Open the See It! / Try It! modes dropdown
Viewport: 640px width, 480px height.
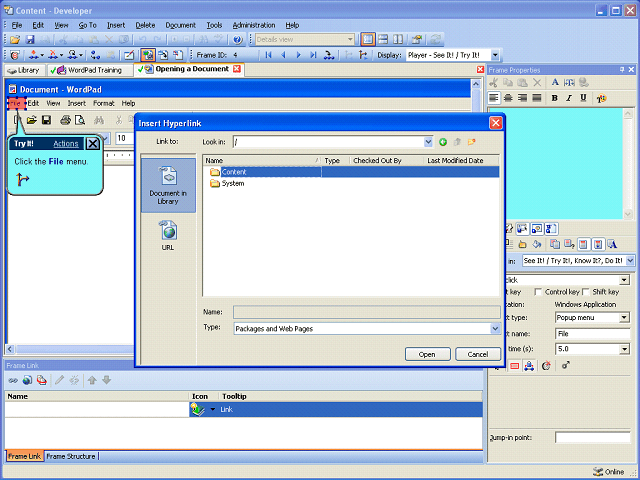[x=630, y=260]
